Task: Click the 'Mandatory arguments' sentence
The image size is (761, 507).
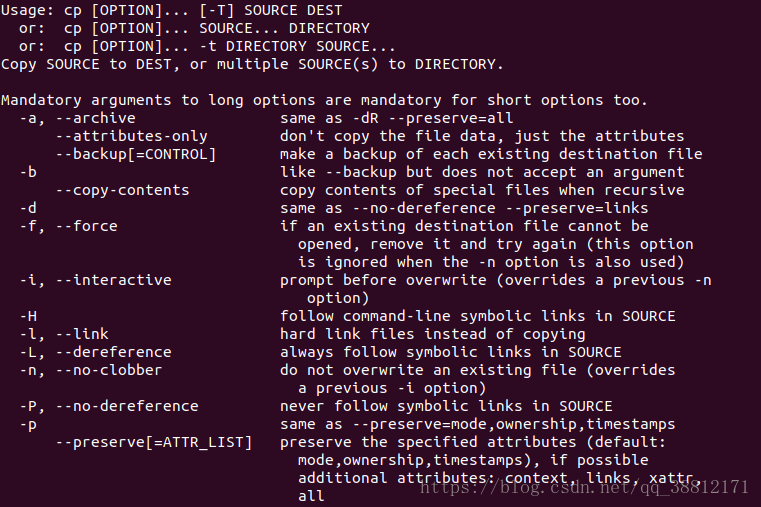Action: [324, 100]
